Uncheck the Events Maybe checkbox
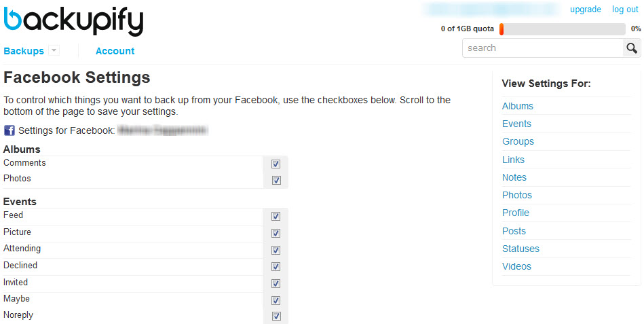 276,300
